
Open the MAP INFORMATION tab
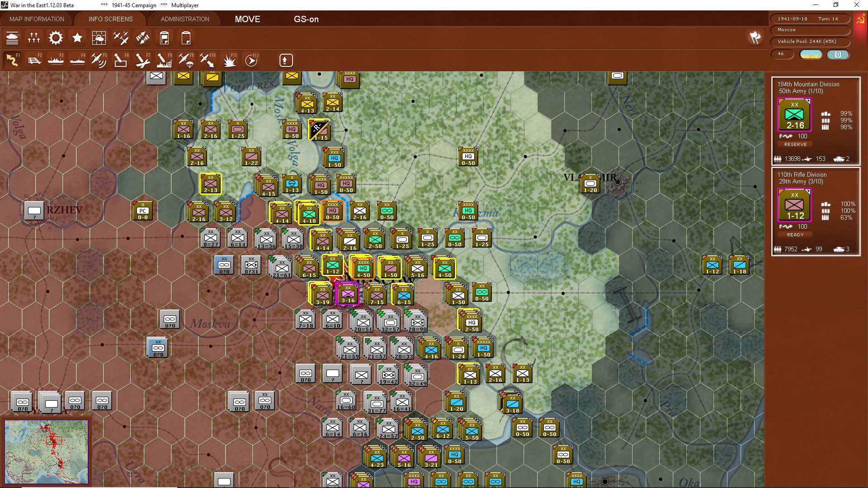pos(37,19)
